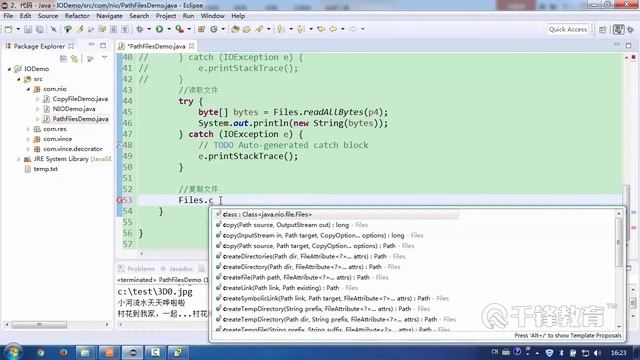The width and height of the screenshot is (640, 360).
Task: Click the Open Type icon
Action: tap(235, 29)
